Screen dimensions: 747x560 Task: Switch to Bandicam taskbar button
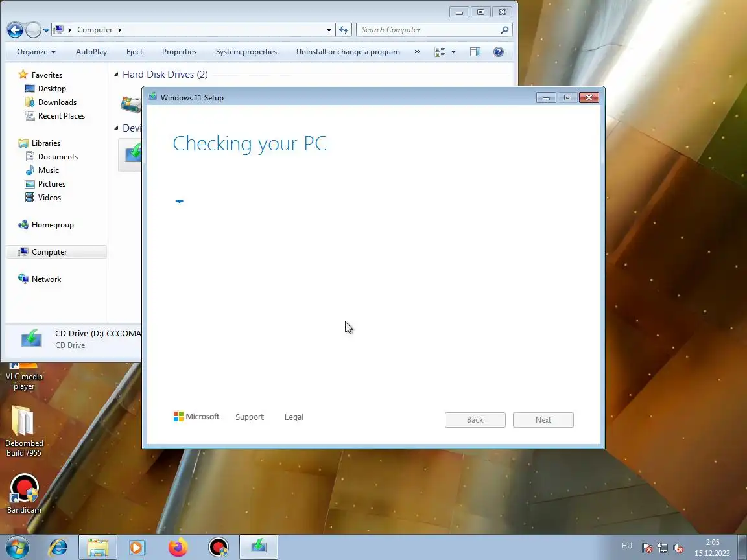click(x=219, y=547)
